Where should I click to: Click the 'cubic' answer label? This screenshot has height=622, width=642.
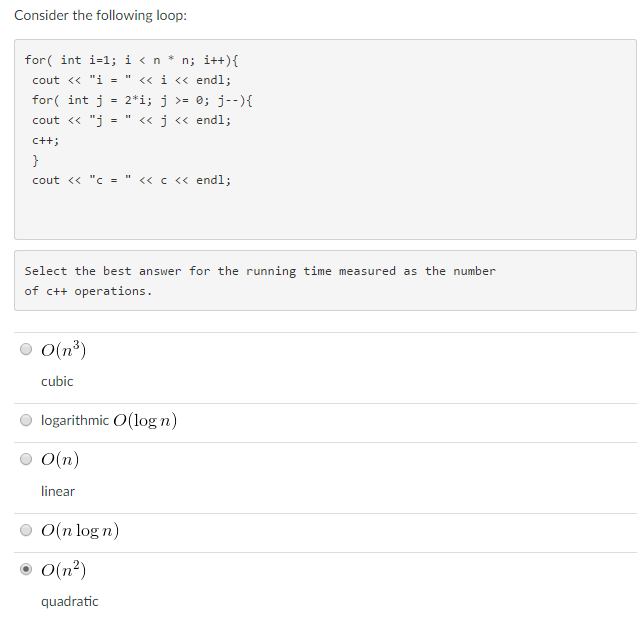[57, 381]
